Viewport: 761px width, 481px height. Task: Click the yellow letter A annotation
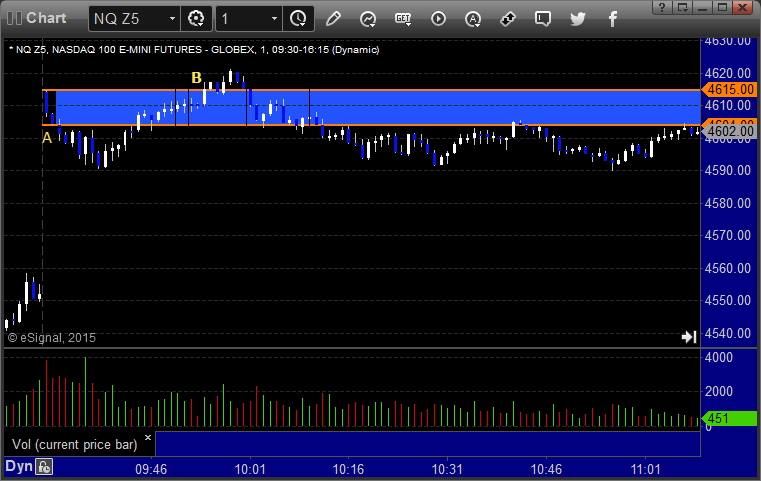[x=47, y=138]
